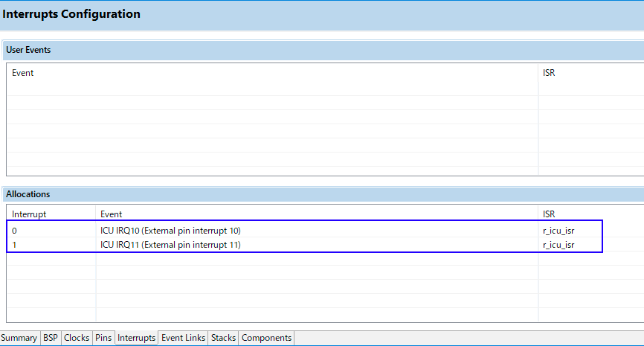
Task: Click the r_icu_isr cell for IRQ11
Action: click(x=558, y=245)
